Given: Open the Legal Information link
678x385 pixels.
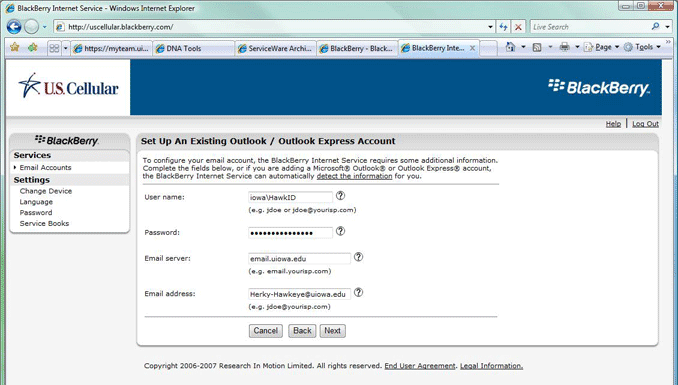Looking at the screenshot, I should (491, 366).
